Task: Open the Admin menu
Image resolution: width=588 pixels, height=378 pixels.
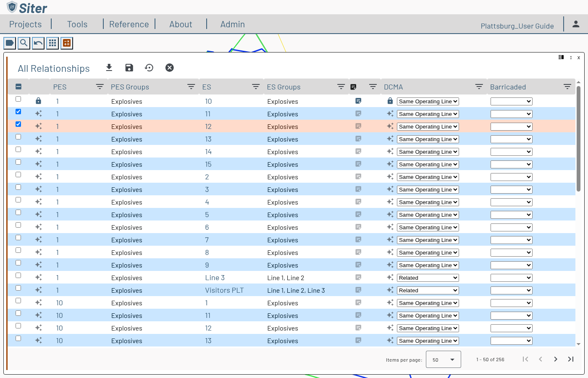Action: pyautogui.click(x=233, y=24)
